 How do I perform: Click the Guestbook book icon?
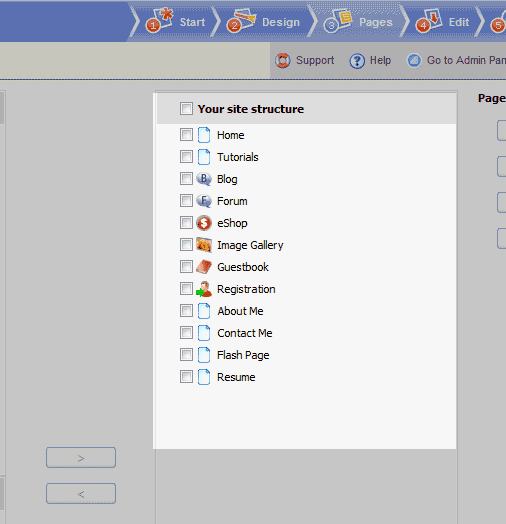coord(204,267)
